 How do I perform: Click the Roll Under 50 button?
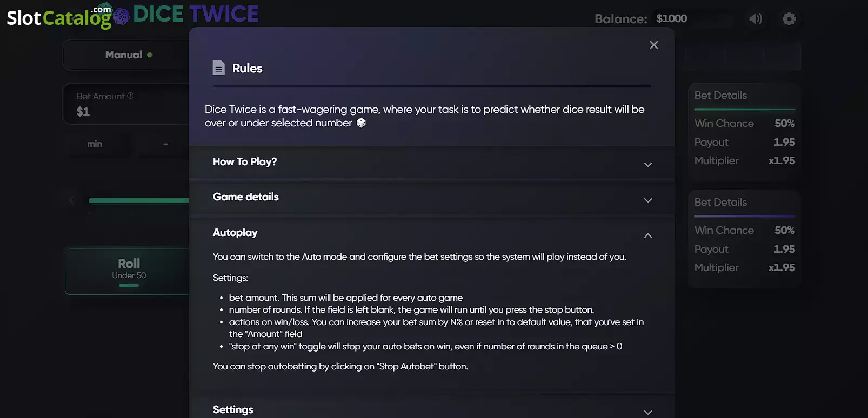(129, 271)
